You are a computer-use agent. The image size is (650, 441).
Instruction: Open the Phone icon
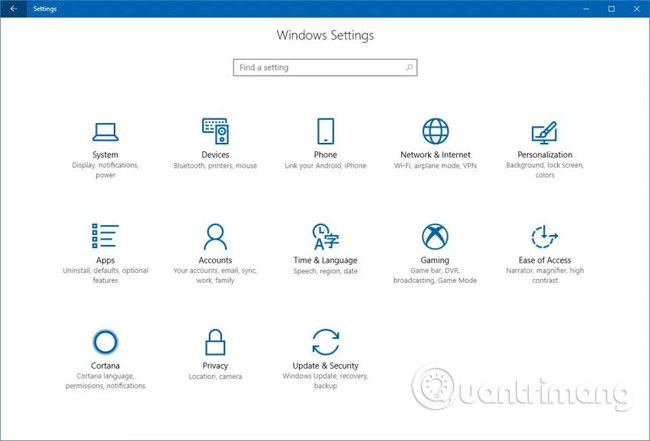pyautogui.click(x=325, y=131)
